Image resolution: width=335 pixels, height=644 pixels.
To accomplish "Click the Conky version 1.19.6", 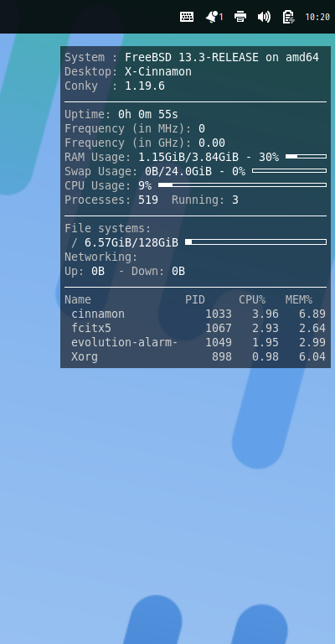I will click(x=145, y=86).
